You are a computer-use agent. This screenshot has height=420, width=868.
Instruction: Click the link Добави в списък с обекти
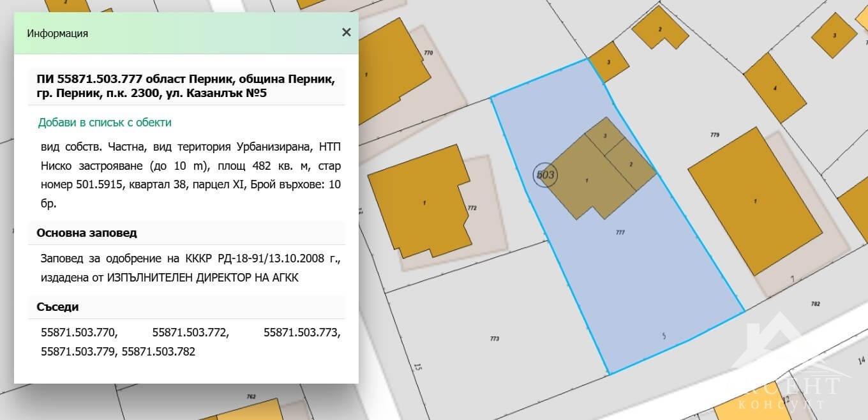[x=105, y=122]
